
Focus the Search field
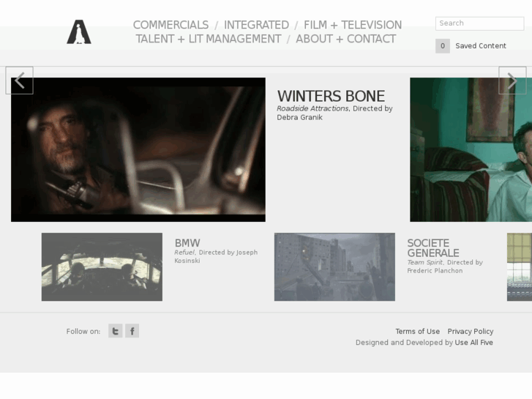pos(479,23)
